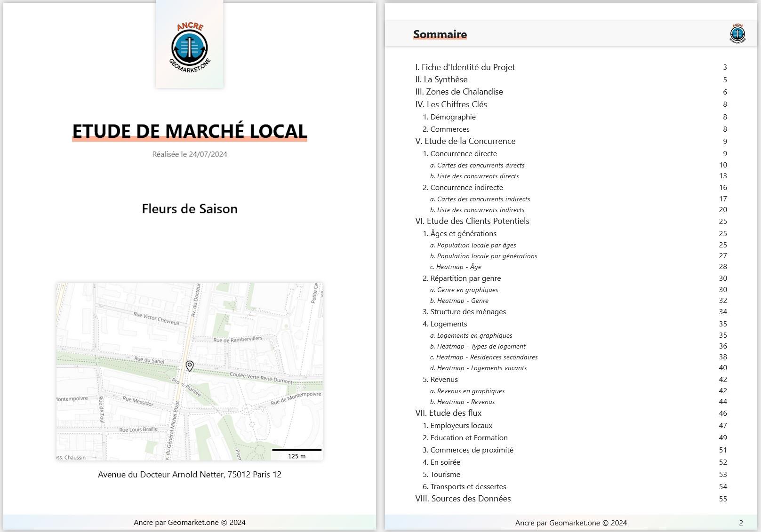Select '5. Tourisme' entry

point(441,474)
